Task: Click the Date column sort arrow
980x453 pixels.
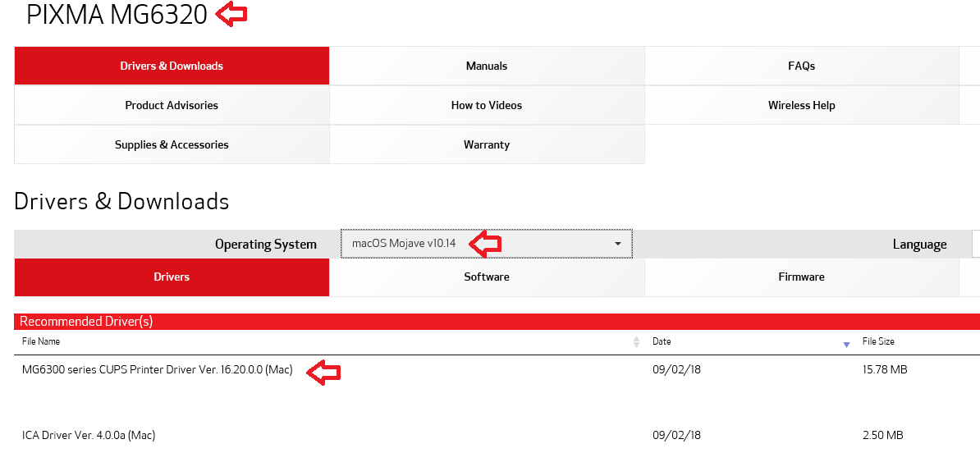Action: [846, 345]
